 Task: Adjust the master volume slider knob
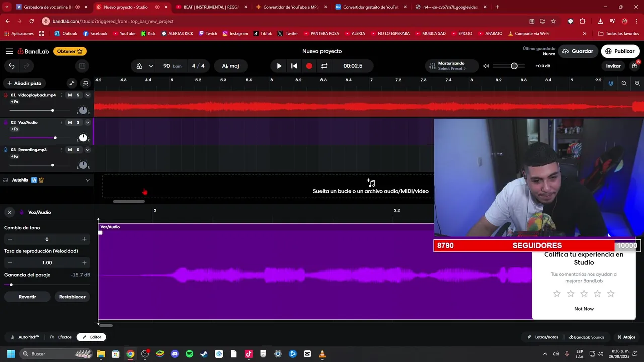point(514,66)
